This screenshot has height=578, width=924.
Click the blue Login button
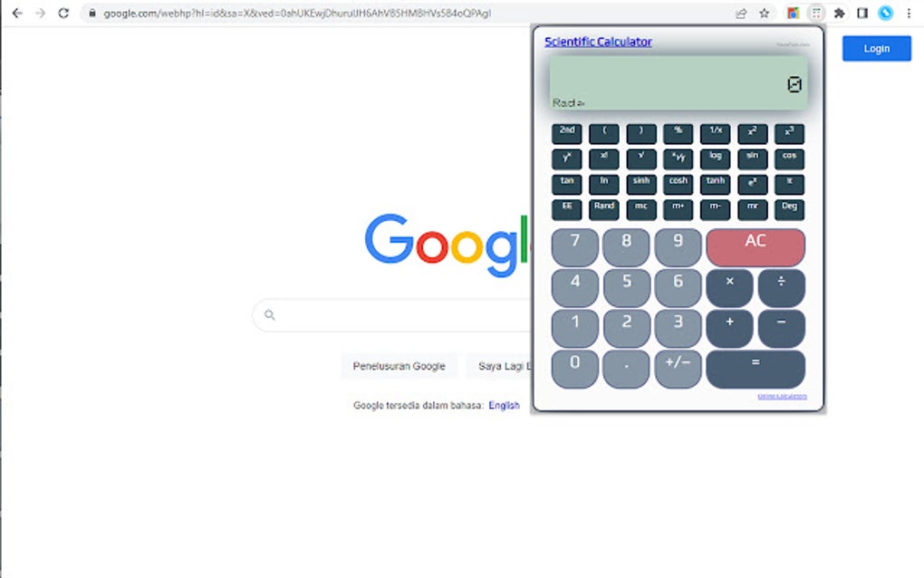pyautogui.click(x=875, y=48)
